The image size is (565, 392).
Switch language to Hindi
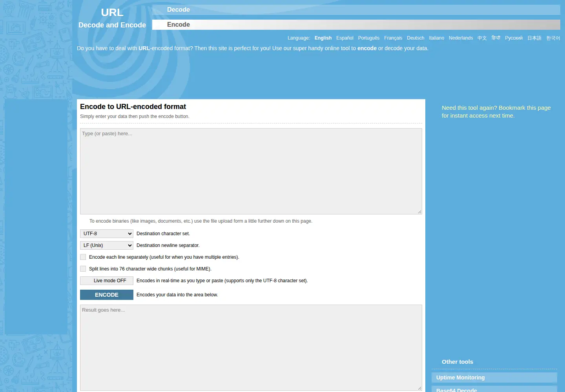[496, 38]
